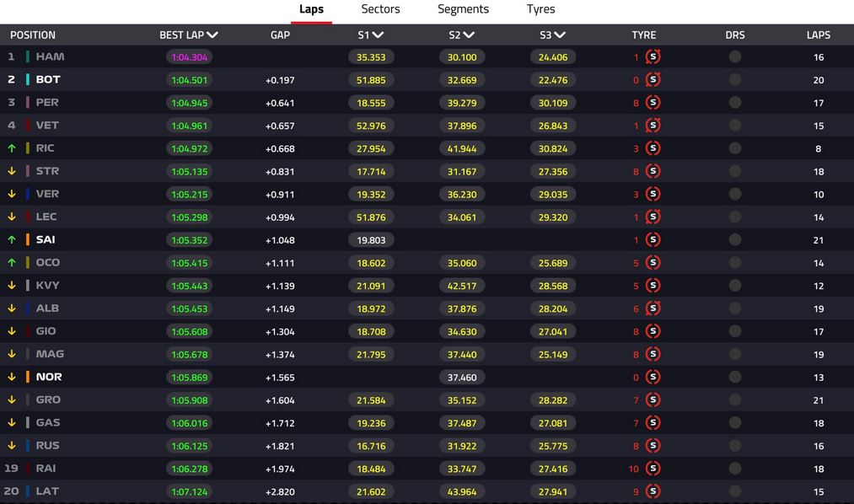854x504 pixels.
Task: Click VET's soft tyre icon
Action: click(x=653, y=126)
